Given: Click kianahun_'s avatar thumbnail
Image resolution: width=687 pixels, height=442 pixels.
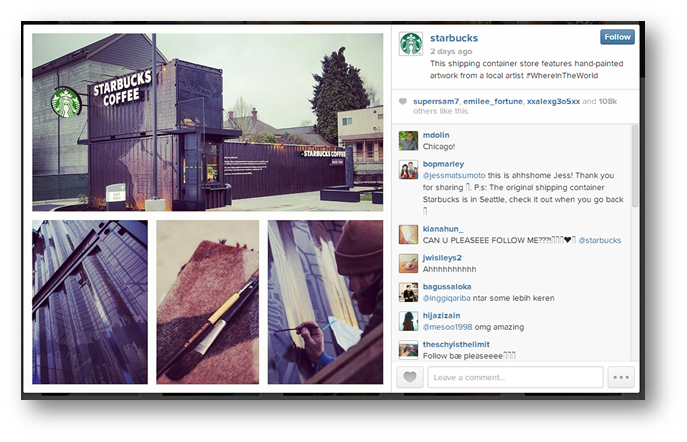Looking at the screenshot, I should tap(408, 234).
